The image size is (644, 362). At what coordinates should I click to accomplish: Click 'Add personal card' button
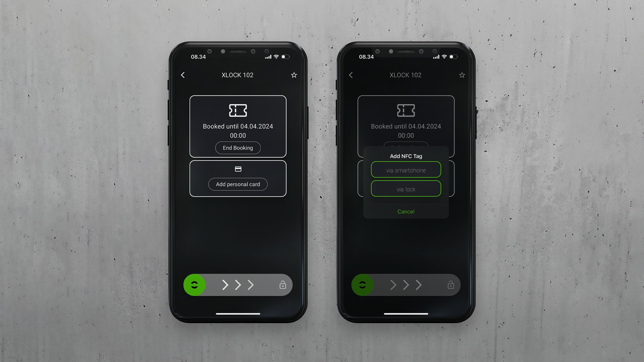238,184
